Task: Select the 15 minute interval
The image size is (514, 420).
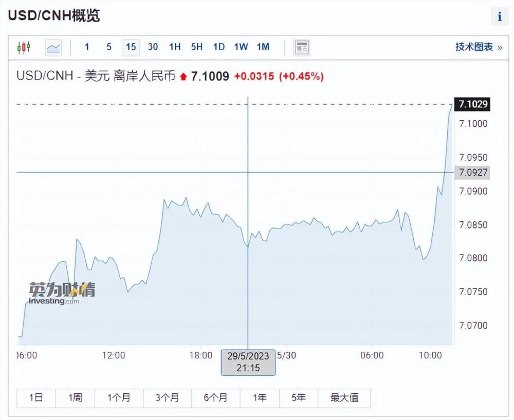Action: 131,47
